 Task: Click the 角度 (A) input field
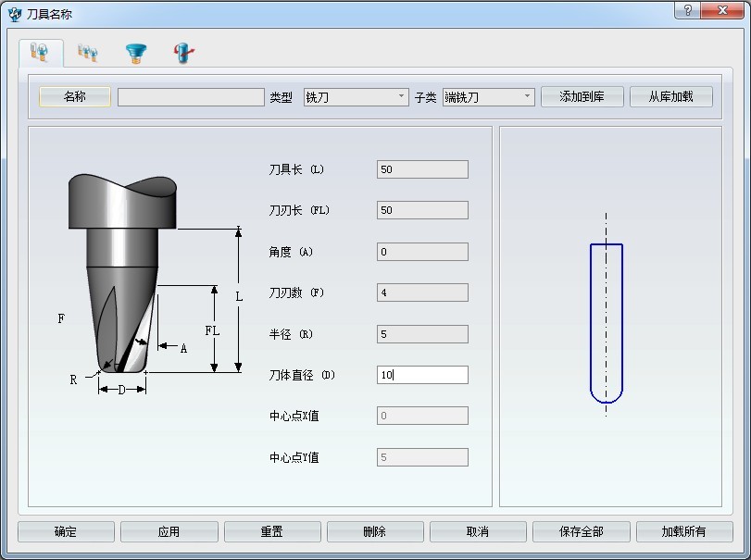pos(422,252)
